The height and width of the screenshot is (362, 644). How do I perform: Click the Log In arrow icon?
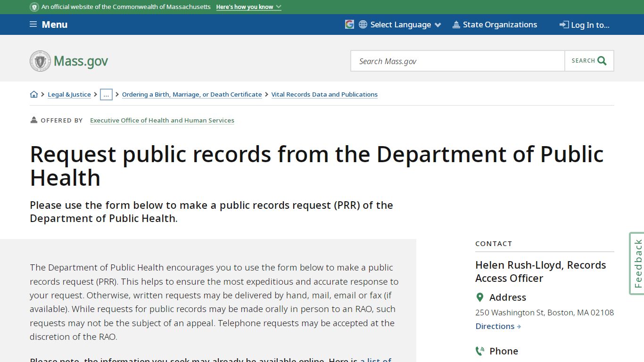(564, 25)
